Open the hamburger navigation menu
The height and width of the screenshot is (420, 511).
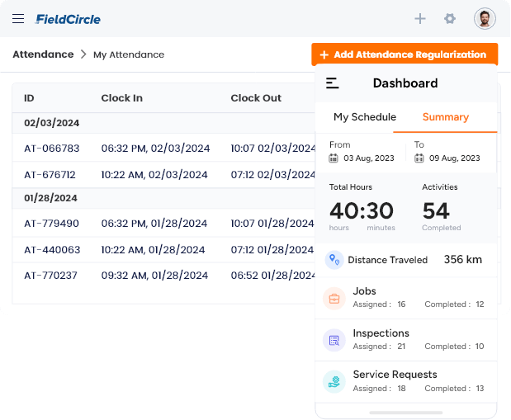[x=18, y=19]
